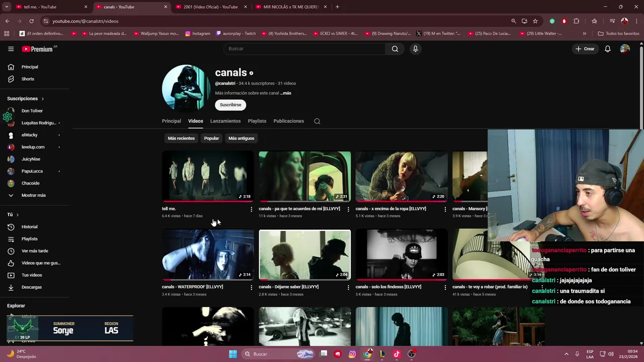
Task: Click the browser address bar URL
Action: click(x=86, y=21)
